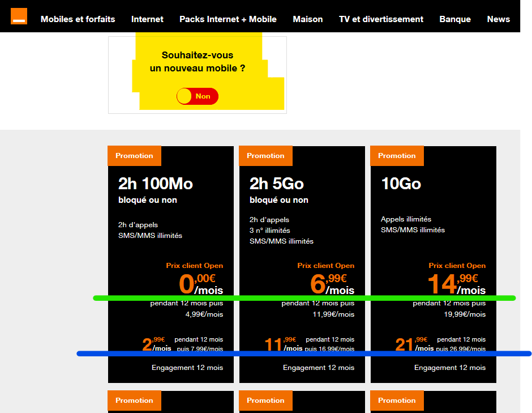
Task: Click '3 n° illimités' in 2h 5Go card
Action: click(270, 231)
